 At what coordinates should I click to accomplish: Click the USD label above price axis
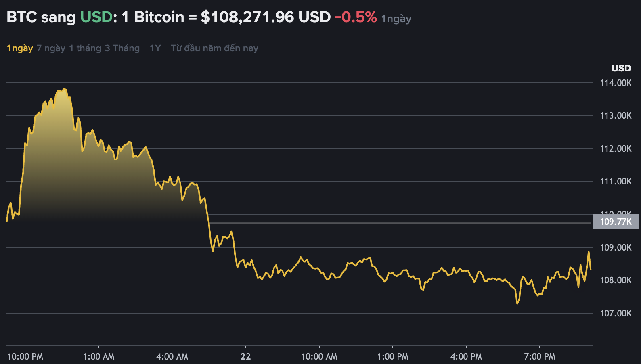[621, 68]
